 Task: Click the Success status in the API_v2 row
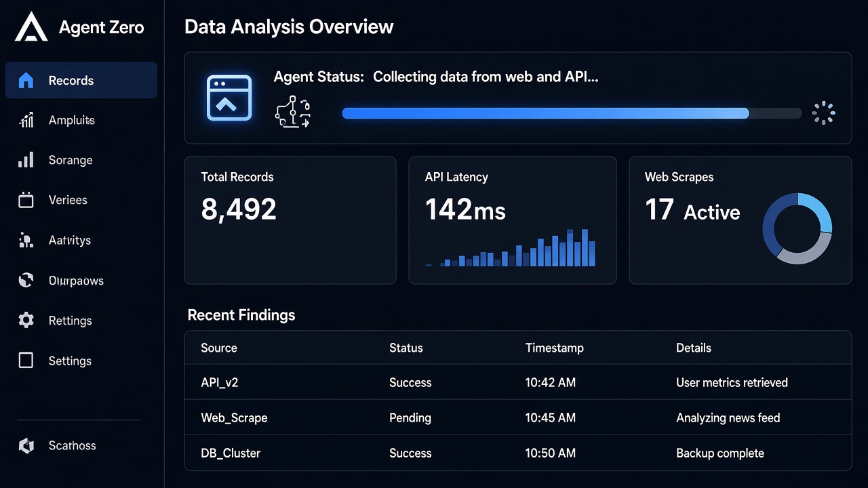410,382
